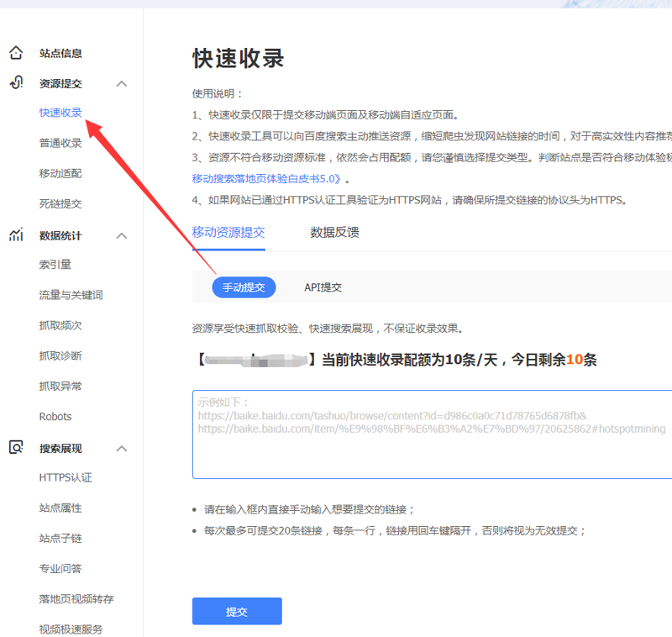Open 普通收录 in the sidebar
Viewport: 672px width, 637px height.
pyautogui.click(x=60, y=143)
